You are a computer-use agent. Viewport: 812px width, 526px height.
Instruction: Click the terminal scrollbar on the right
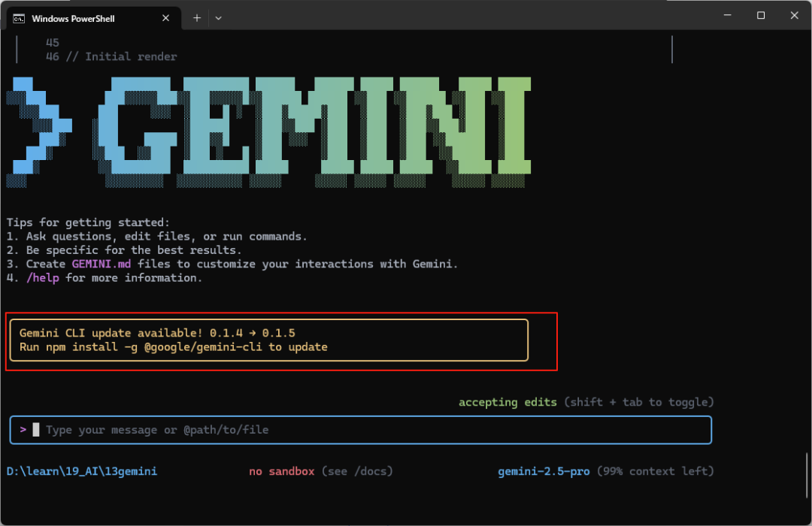[671, 50]
